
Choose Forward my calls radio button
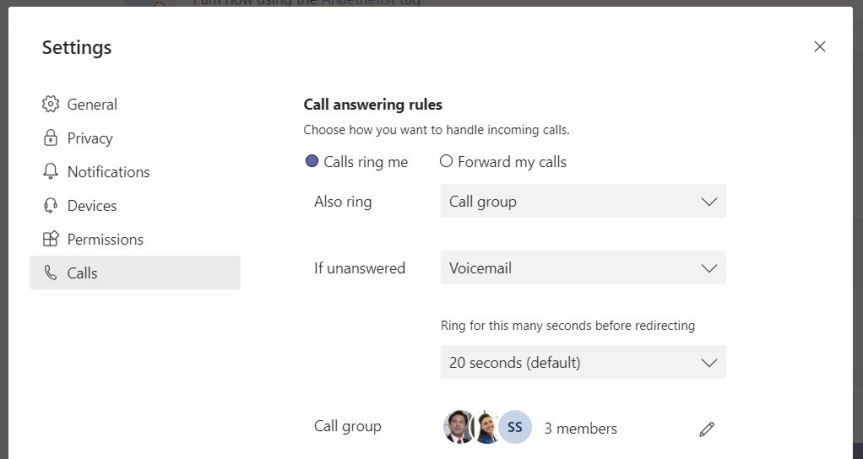tap(447, 161)
